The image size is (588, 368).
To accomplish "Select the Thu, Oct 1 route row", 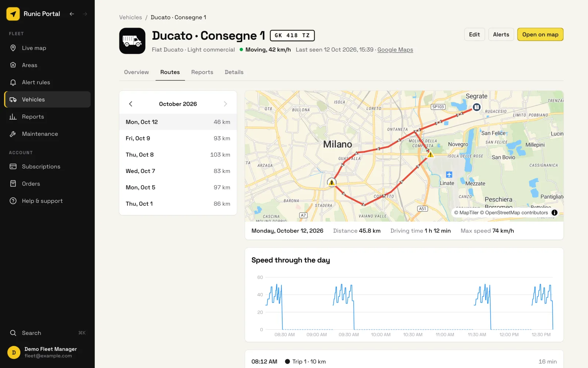I will [178, 204].
